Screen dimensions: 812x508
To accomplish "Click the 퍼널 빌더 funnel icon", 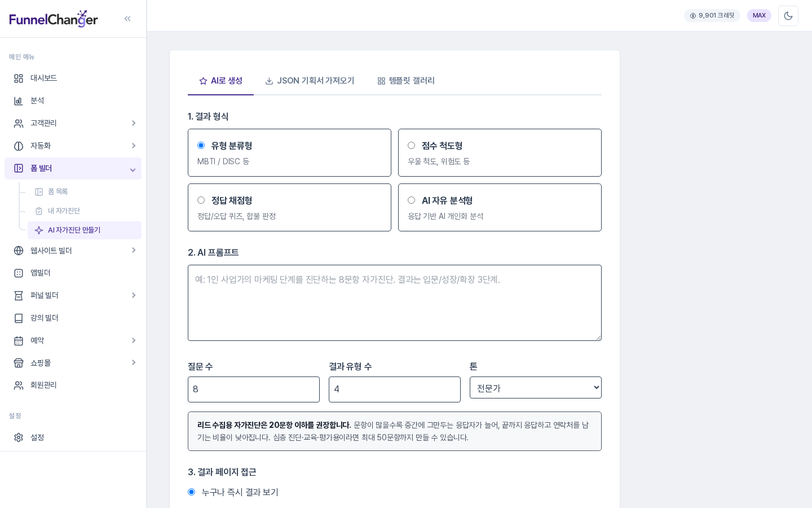I will pos(19,296).
